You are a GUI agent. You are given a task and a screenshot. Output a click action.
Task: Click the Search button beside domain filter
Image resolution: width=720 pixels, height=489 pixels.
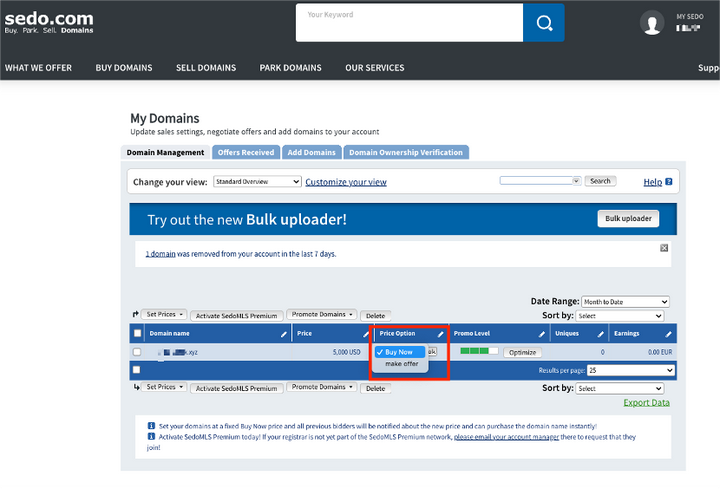600,181
